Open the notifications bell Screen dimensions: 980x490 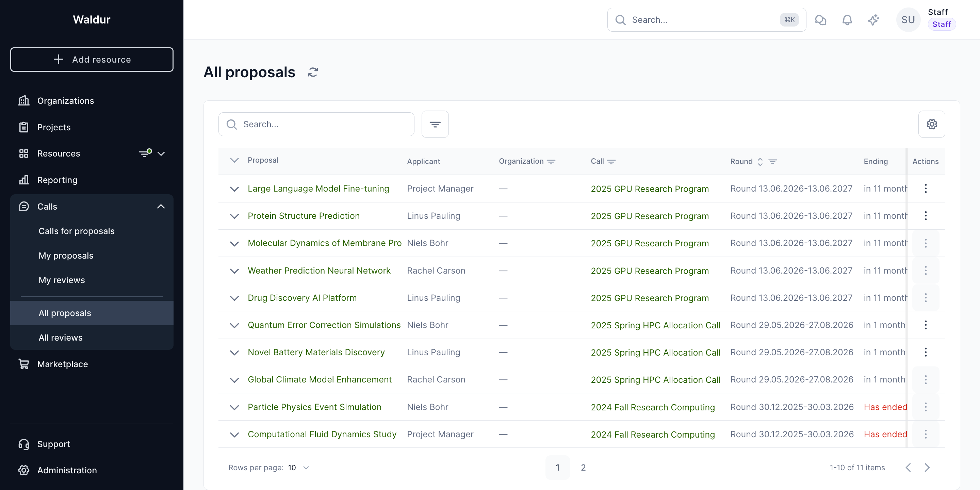click(847, 20)
